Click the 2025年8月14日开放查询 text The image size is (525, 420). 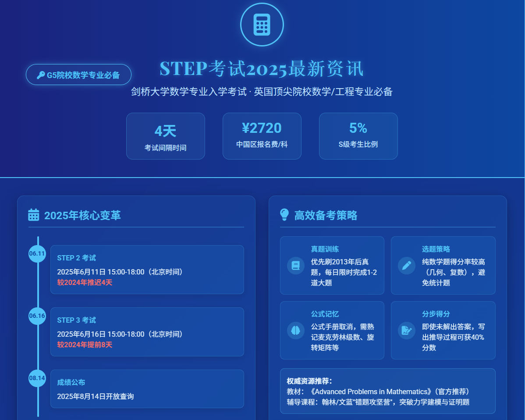96,397
